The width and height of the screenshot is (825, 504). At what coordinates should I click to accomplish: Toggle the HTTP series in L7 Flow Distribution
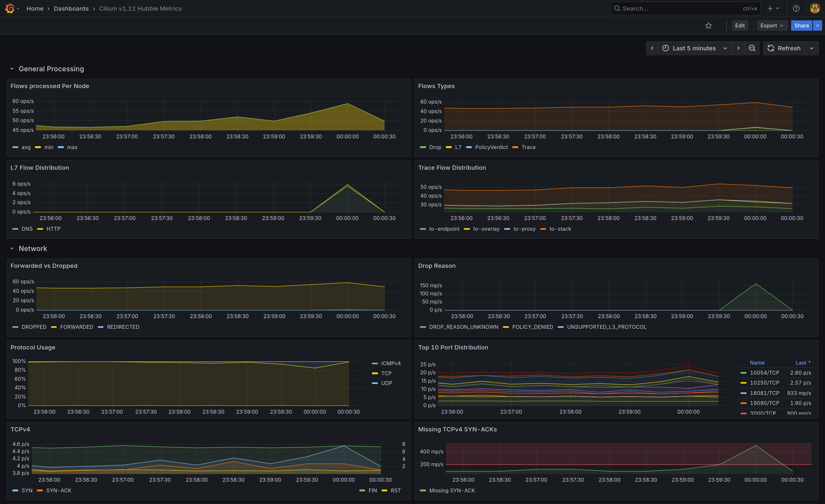pos(53,229)
